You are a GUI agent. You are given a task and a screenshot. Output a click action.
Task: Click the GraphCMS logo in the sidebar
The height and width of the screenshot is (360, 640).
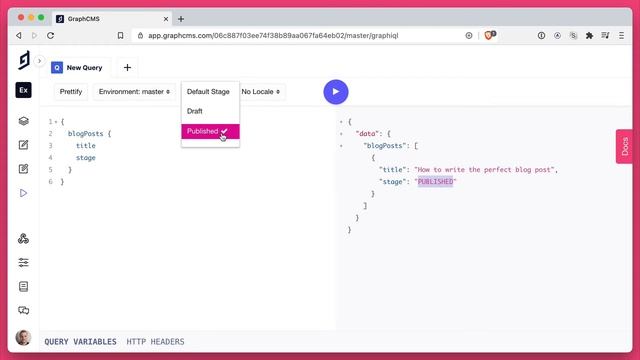tap(24, 60)
